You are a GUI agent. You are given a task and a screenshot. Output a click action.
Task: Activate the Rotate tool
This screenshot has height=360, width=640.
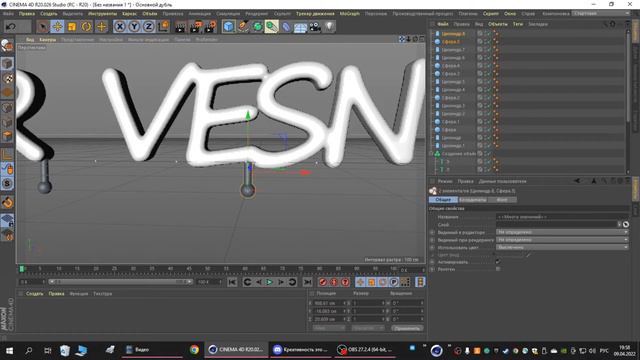point(87,27)
